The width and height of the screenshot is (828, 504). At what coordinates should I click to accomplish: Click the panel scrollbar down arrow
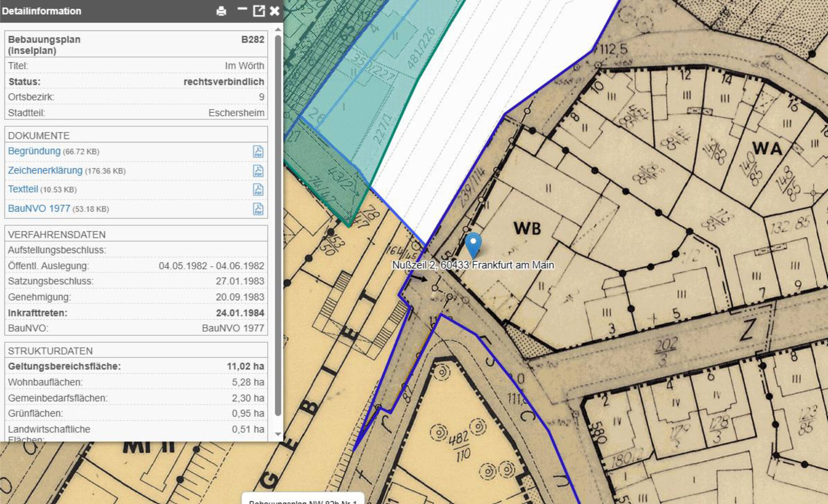[278, 434]
